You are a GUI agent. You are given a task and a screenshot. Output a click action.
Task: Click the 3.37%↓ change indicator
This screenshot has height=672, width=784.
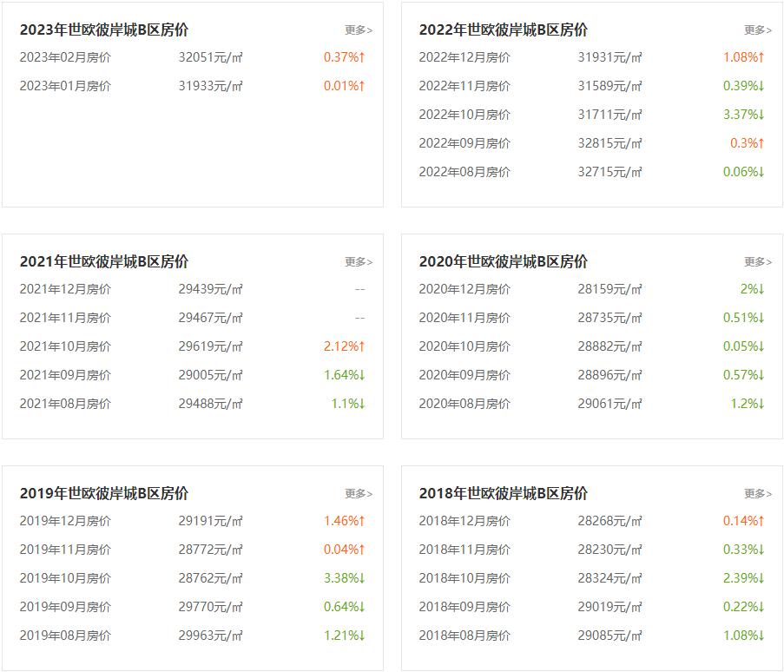[743, 115]
